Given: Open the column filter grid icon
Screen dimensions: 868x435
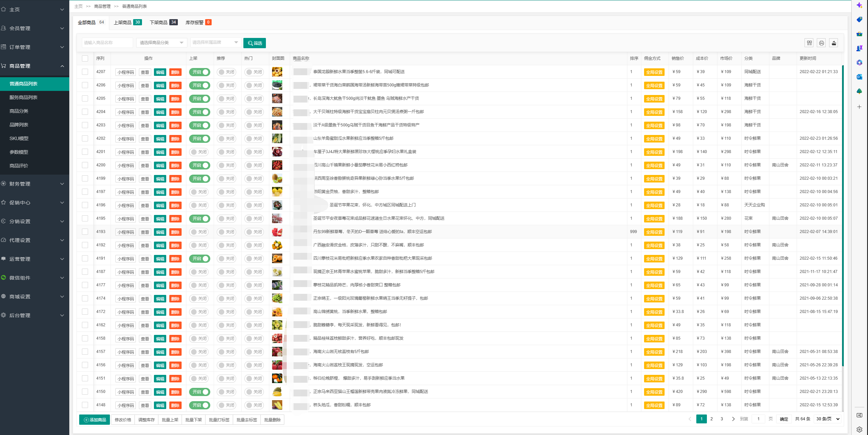Looking at the screenshot, I should pyautogui.click(x=809, y=43).
